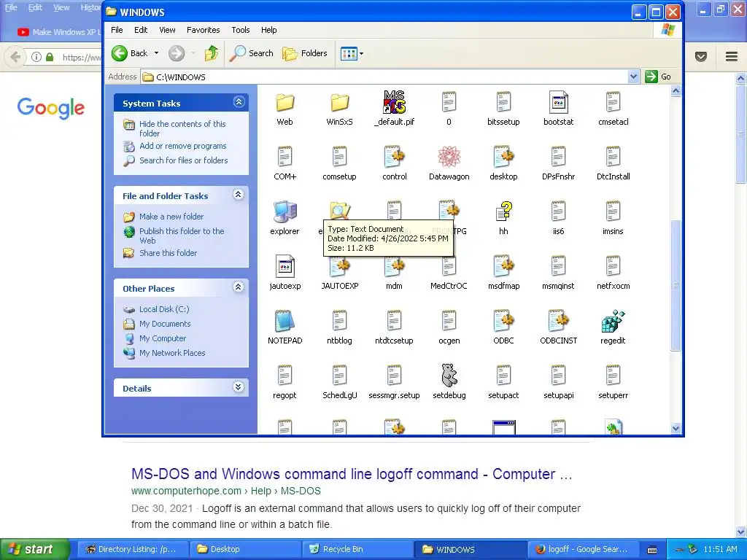This screenshot has height=560, width=747.
Task: Open the Web folder icon
Action: [285, 102]
